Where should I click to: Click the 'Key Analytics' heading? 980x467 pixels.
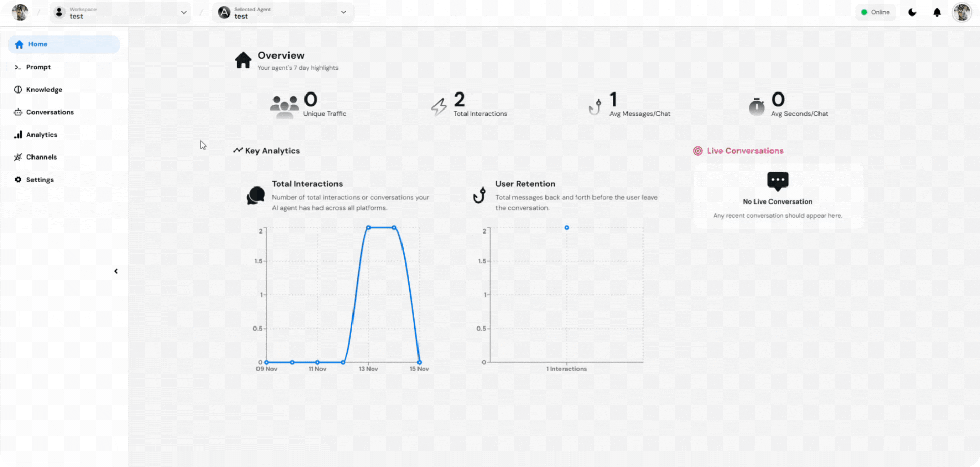click(x=272, y=151)
